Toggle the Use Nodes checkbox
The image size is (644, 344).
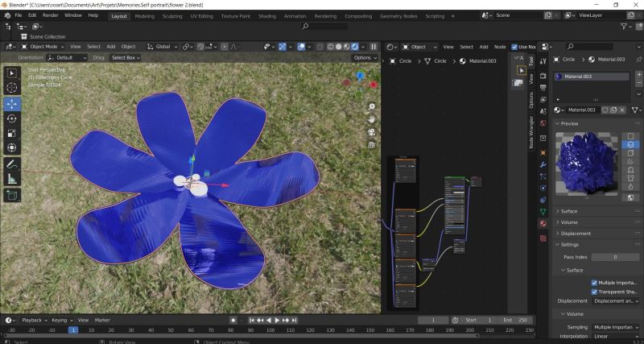515,47
